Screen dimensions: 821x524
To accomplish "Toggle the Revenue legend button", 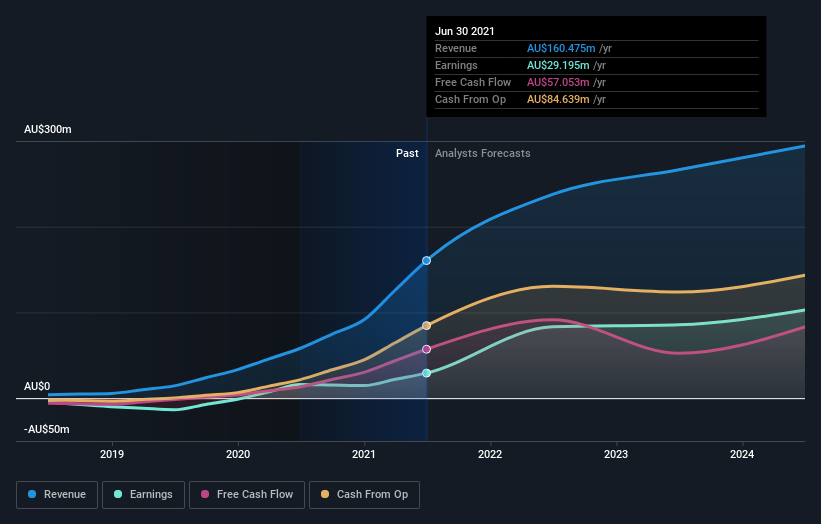I will 57,495.
